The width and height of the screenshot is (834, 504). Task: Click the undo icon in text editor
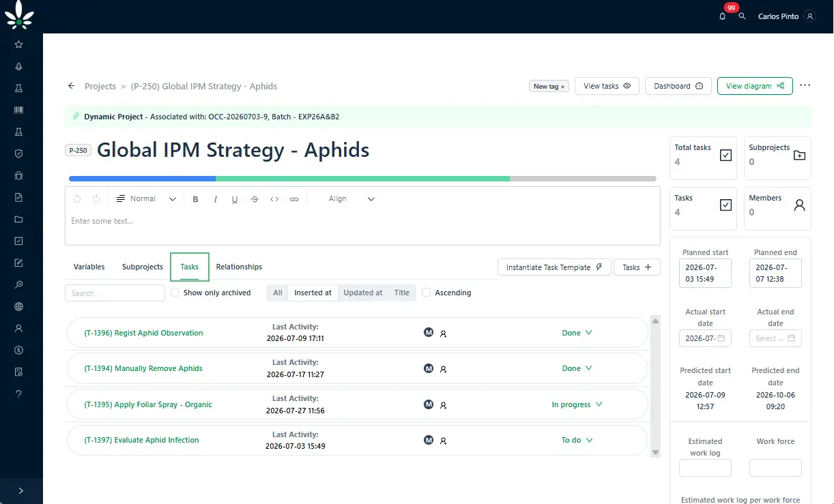pyautogui.click(x=77, y=199)
